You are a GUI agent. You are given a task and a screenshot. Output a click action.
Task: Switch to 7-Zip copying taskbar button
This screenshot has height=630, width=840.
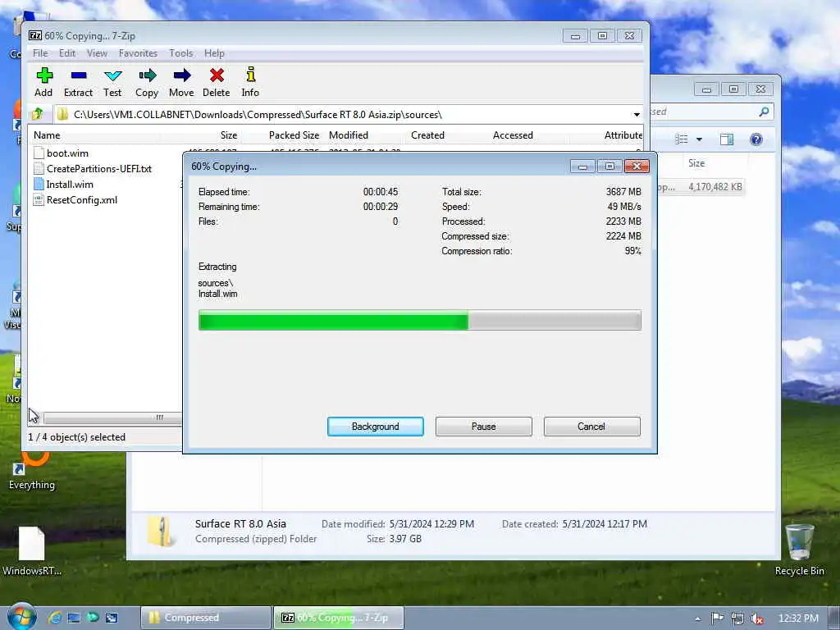(339, 618)
